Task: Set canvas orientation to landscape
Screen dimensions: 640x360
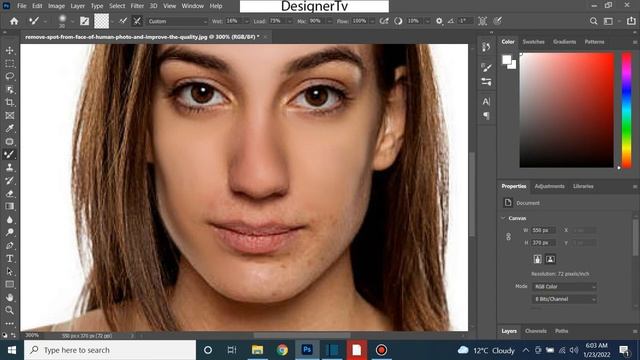Action: coord(550,259)
